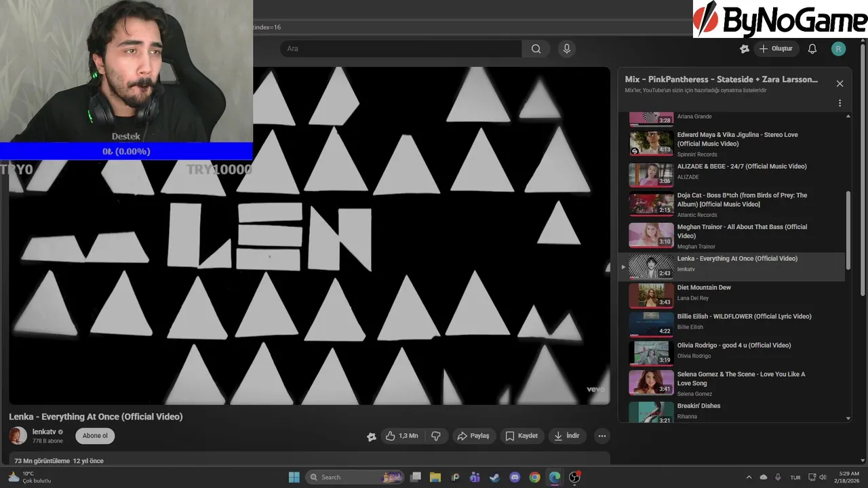Open the Windows Start menu
868x488 pixels.
[x=294, y=477]
